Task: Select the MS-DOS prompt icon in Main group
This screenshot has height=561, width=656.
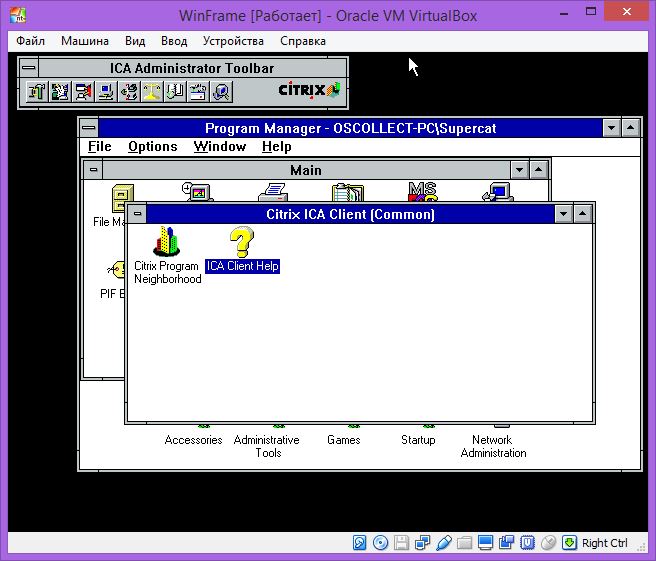Action: pos(423,192)
